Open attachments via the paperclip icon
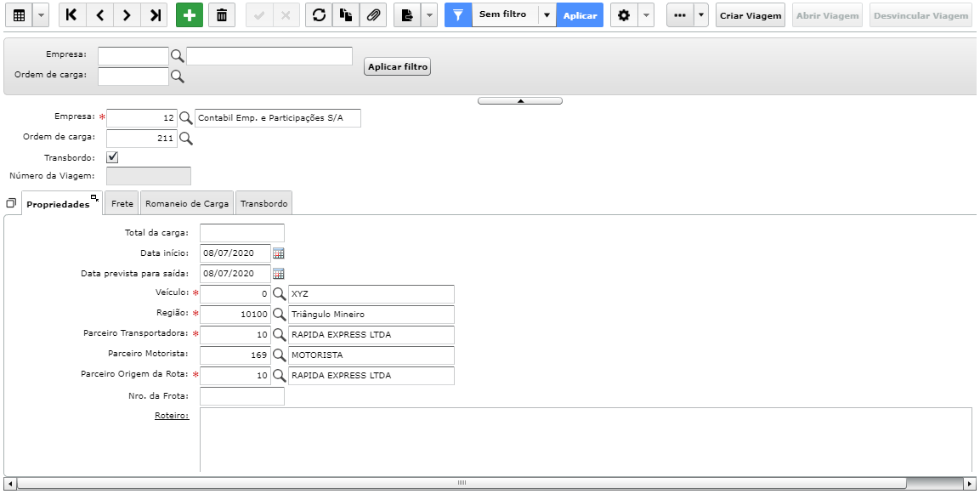The height and width of the screenshot is (494, 980). click(373, 15)
